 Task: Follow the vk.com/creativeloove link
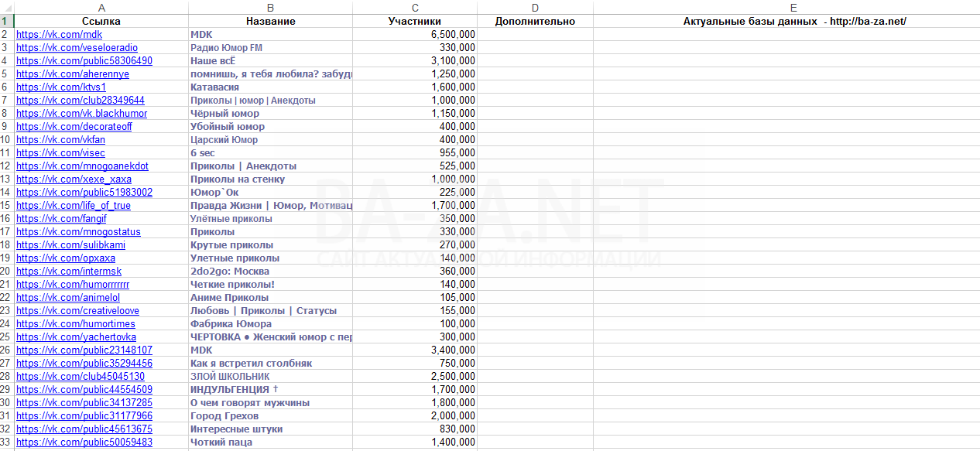point(77,310)
